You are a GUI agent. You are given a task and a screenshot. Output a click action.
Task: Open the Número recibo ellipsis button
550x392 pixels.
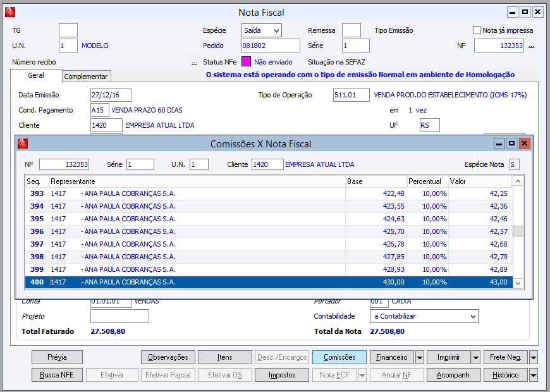coord(194,62)
